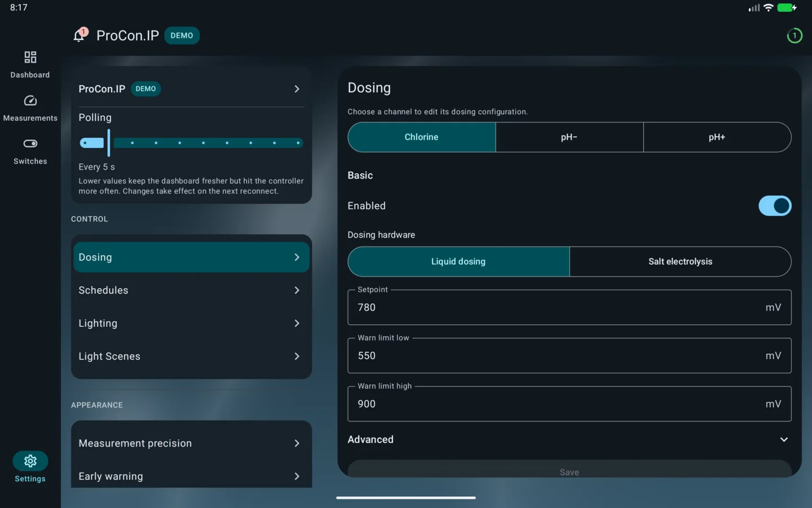Open Early warning settings
Screen dimensions: 812x508
point(191,476)
